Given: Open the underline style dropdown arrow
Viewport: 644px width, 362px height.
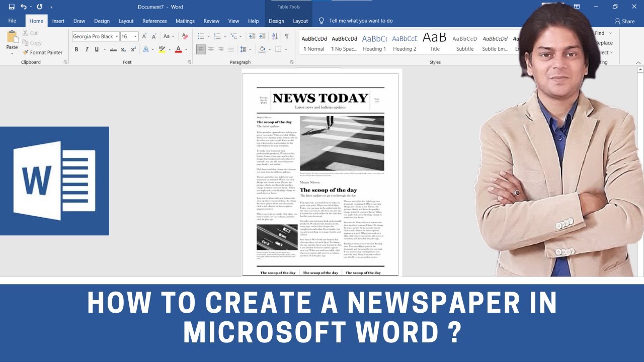Looking at the screenshot, I should 104,49.
